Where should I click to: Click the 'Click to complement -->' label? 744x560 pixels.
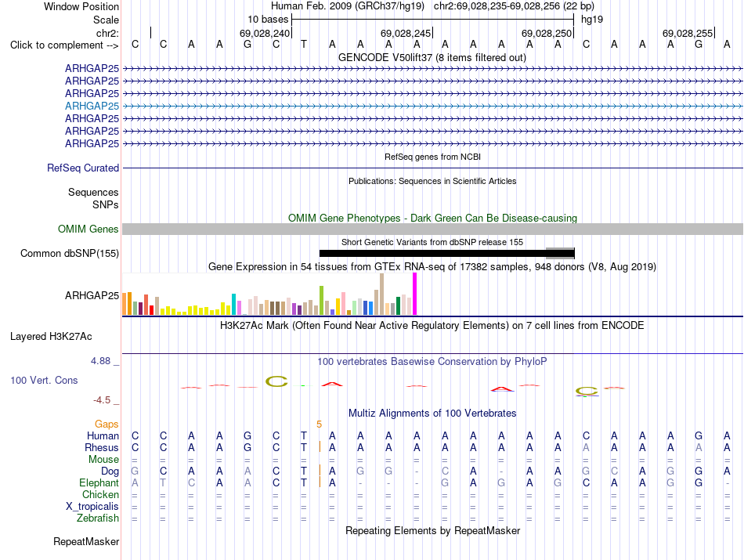pyautogui.click(x=64, y=45)
